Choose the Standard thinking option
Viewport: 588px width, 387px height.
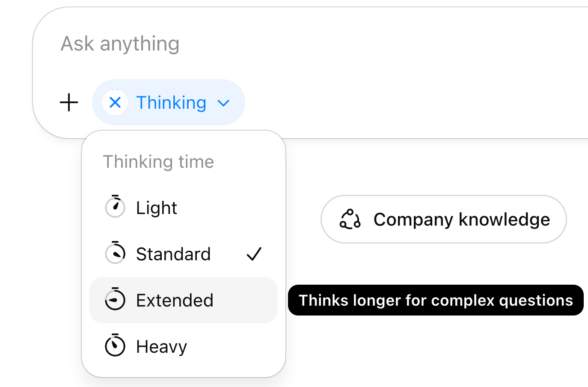[173, 254]
